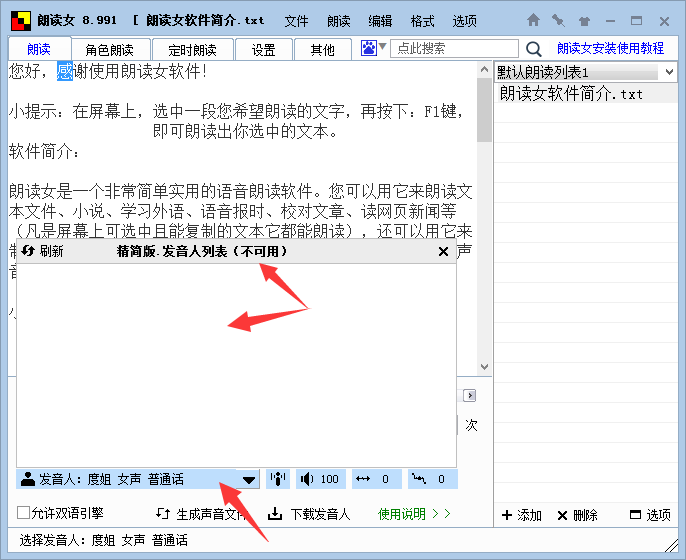Enable the 允许双语引擎 checkbox
Screen dimensions: 686x560
pos(23,512)
